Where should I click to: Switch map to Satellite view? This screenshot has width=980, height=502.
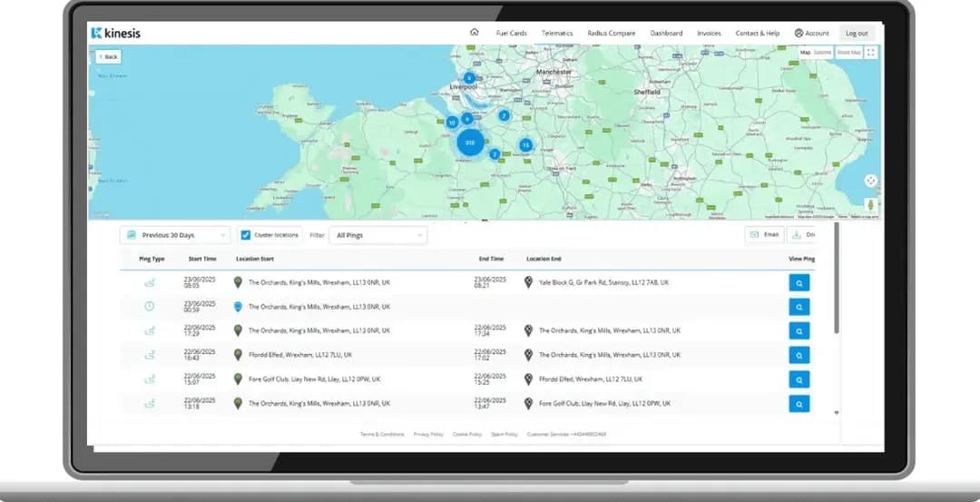822,53
